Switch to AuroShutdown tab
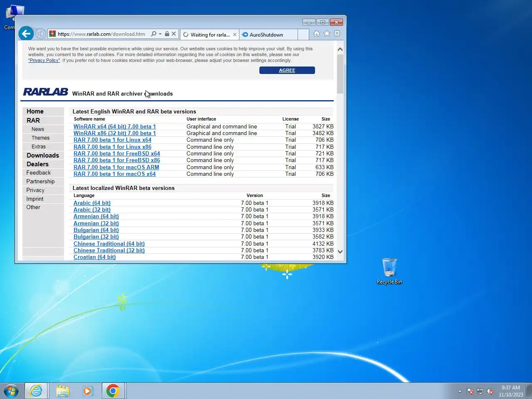532x399 pixels. [268, 34]
